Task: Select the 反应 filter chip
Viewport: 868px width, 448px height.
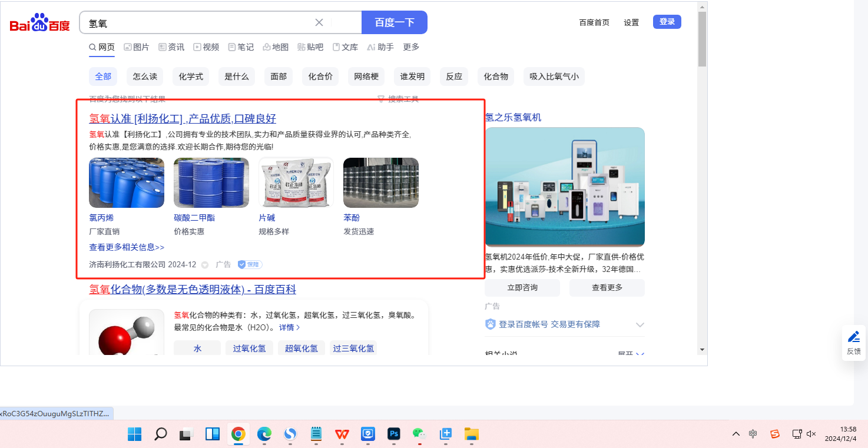Action: pos(454,77)
